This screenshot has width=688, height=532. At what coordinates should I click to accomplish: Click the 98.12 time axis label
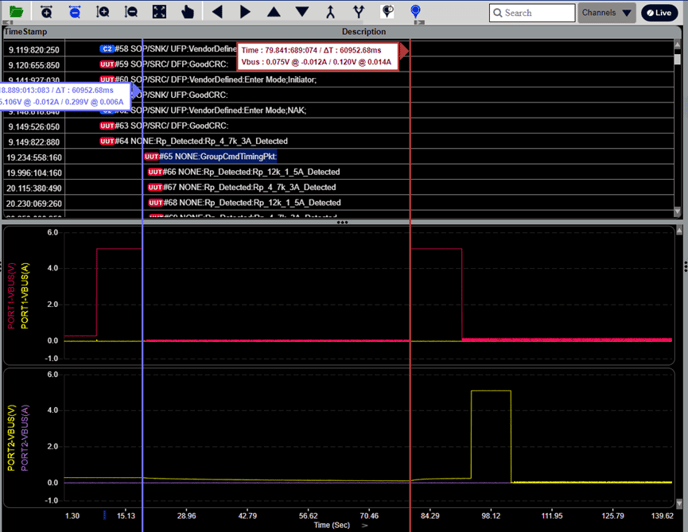tap(491, 515)
